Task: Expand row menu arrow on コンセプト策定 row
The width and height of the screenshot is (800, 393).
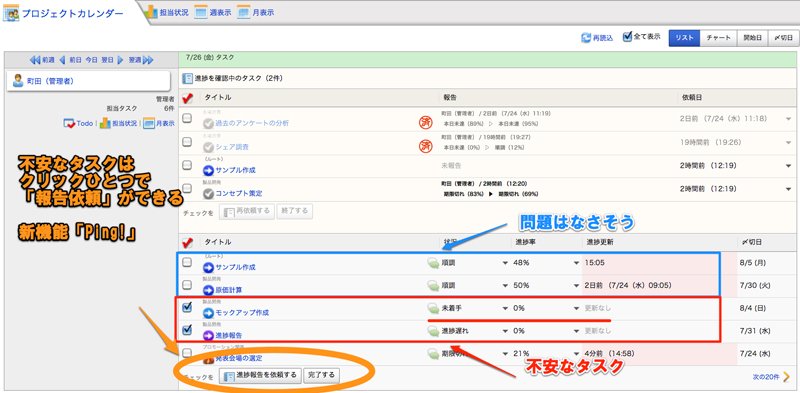Action: (x=789, y=189)
